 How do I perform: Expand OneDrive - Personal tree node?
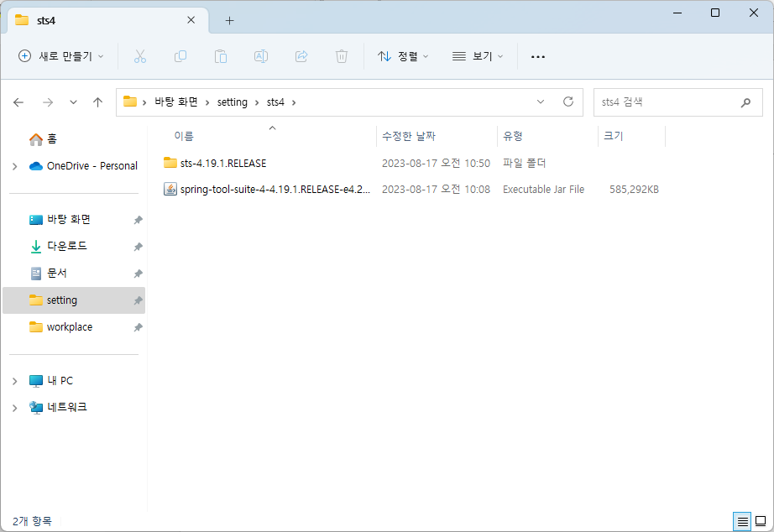pyautogui.click(x=15, y=166)
